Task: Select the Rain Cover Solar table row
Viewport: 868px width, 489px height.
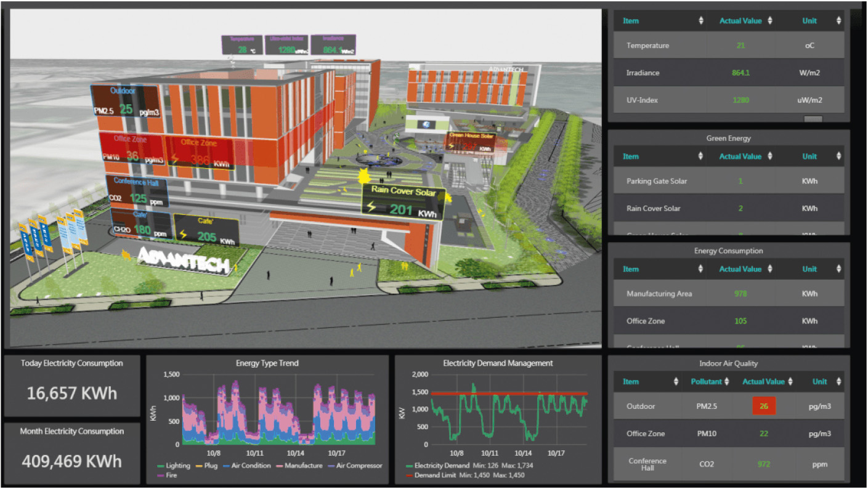Action: point(729,208)
